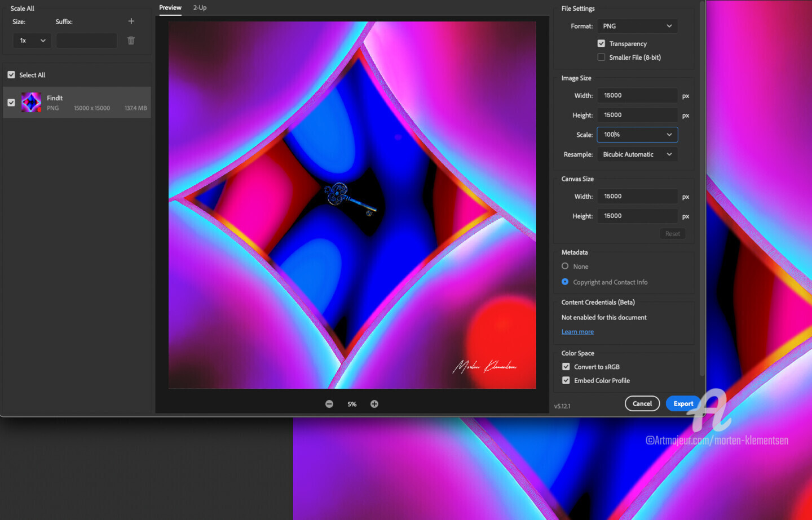The height and width of the screenshot is (520, 812).
Task: Switch to the Preview tab
Action: 170,8
